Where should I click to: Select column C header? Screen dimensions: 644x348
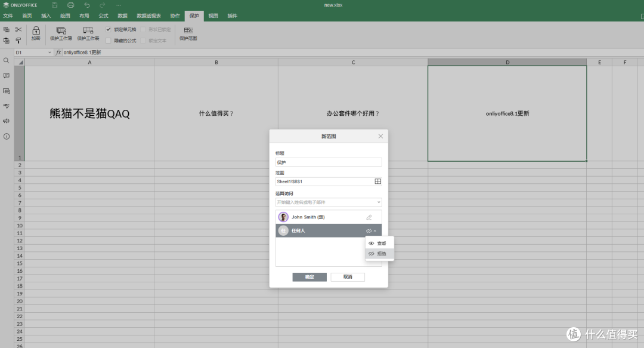pyautogui.click(x=353, y=62)
